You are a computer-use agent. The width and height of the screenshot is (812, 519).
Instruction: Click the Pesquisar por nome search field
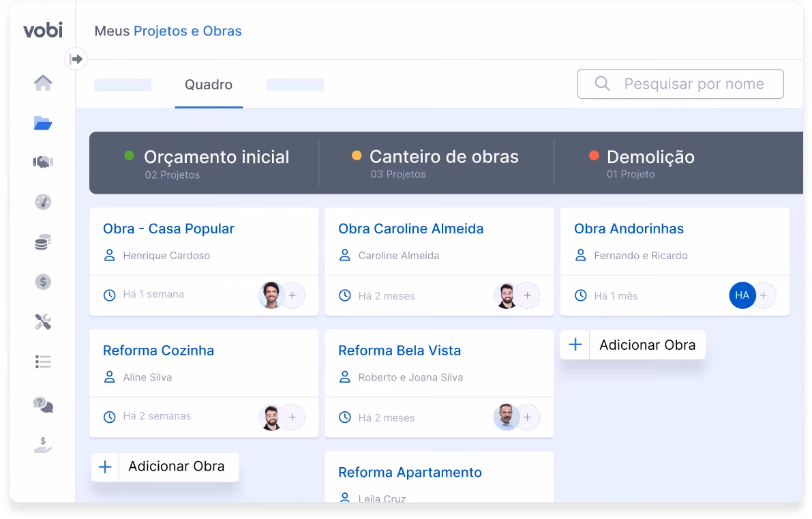coord(680,84)
